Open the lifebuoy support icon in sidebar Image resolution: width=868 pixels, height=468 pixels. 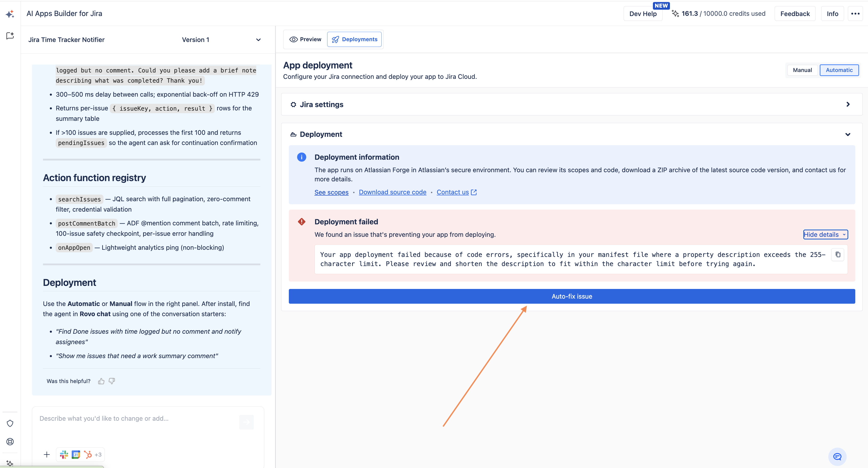pyautogui.click(x=10, y=441)
